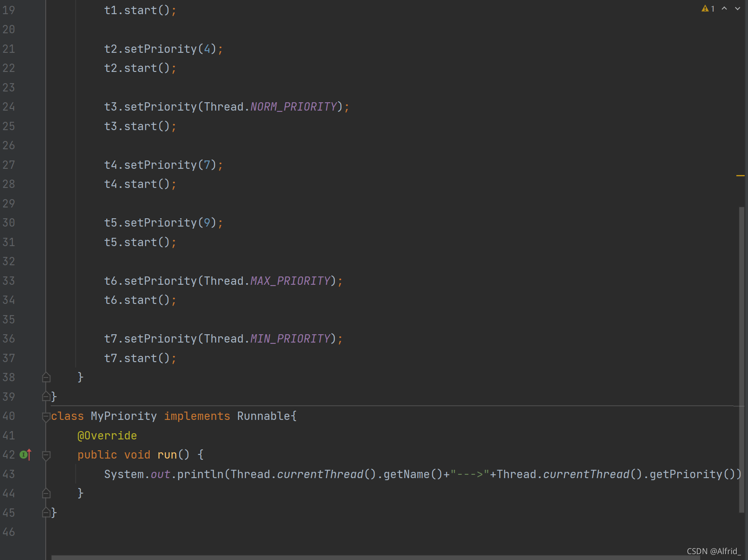
Task: Click line number 33 in gutter
Action: pyautogui.click(x=9, y=281)
